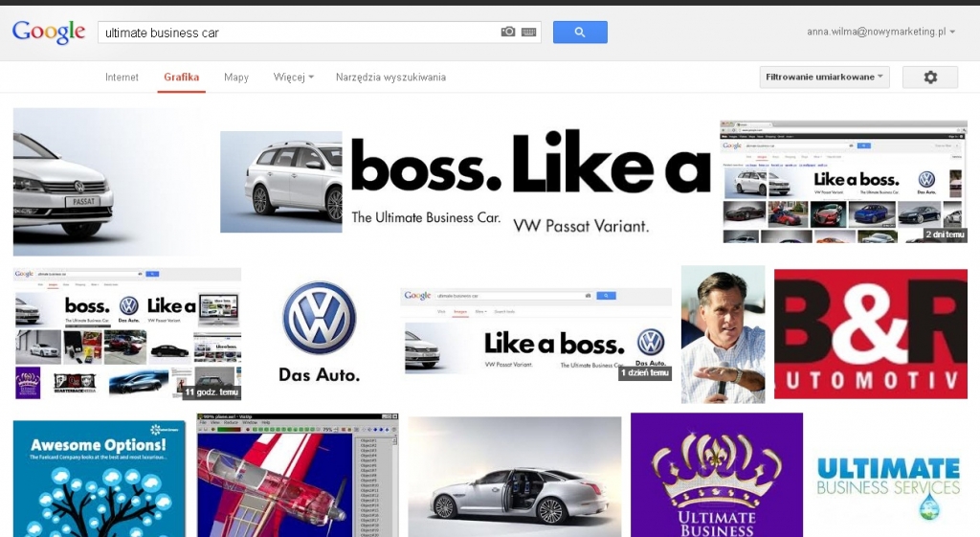980x537 pixels.
Task: Open the Filtrowanie umiarkowane dropdown
Action: [824, 78]
